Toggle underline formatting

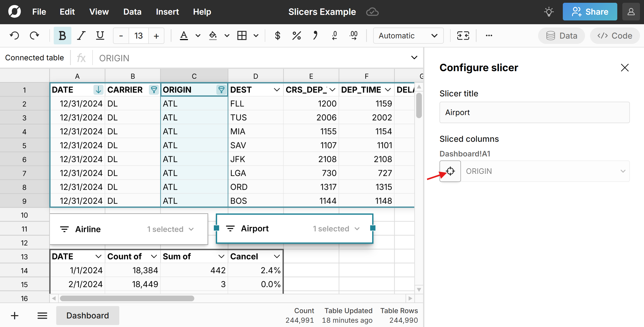tap(100, 35)
